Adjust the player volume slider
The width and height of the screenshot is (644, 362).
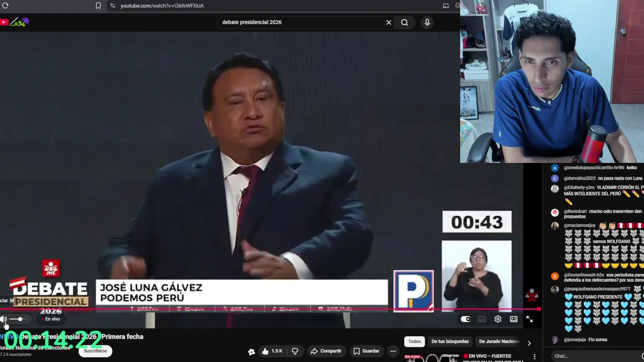click(18, 319)
